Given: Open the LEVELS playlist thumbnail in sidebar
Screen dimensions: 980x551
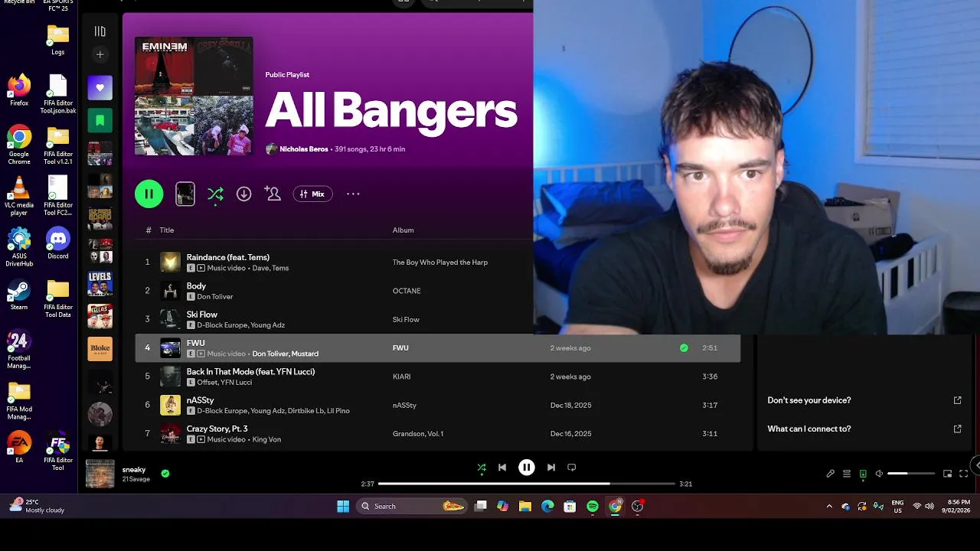Looking at the screenshot, I should point(100,283).
